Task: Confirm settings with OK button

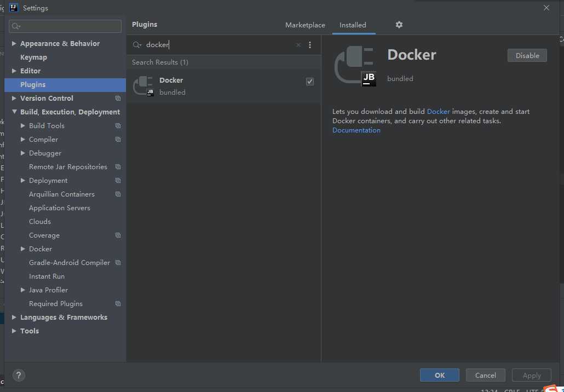Action: click(x=439, y=375)
